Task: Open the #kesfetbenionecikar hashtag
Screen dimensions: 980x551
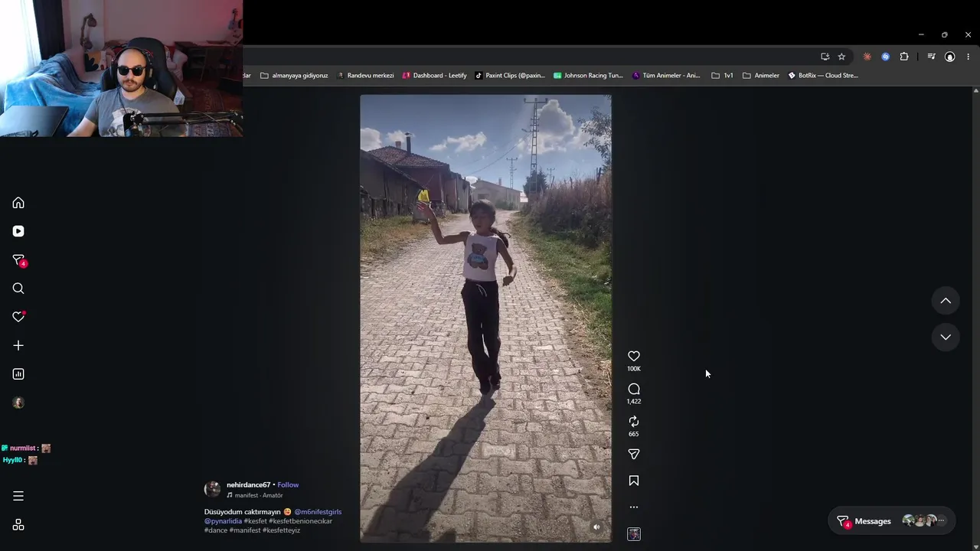Action: (300, 521)
